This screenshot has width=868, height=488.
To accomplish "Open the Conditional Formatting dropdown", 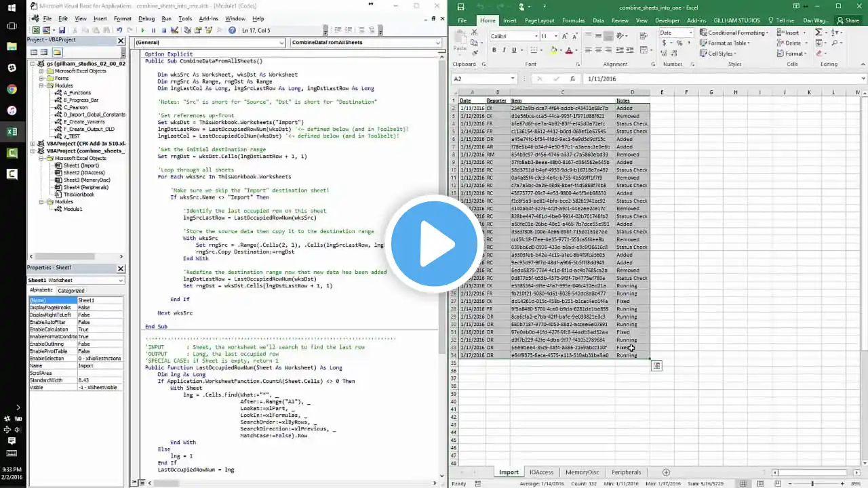I will 735,33.
